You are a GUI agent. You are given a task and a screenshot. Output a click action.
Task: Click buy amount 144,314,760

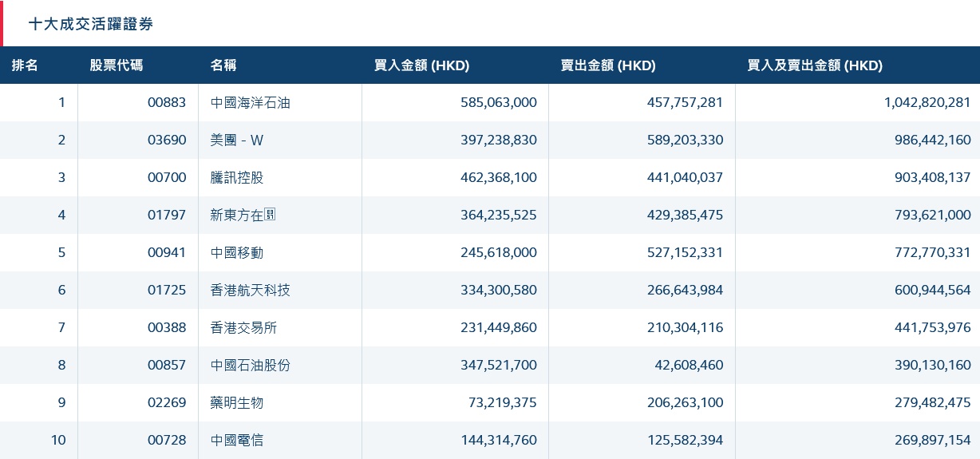point(499,440)
